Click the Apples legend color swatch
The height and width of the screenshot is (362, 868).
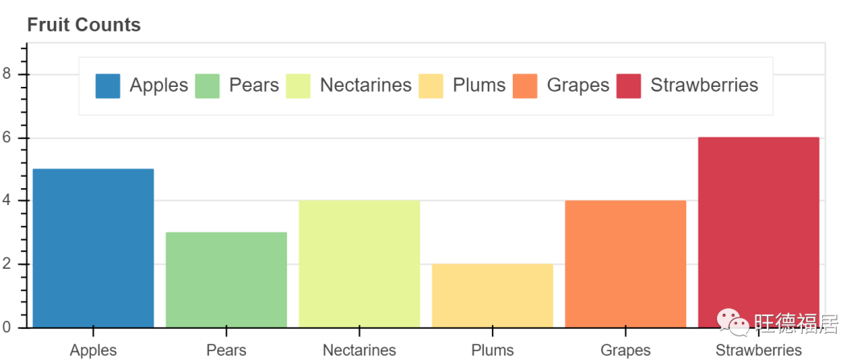[108, 86]
